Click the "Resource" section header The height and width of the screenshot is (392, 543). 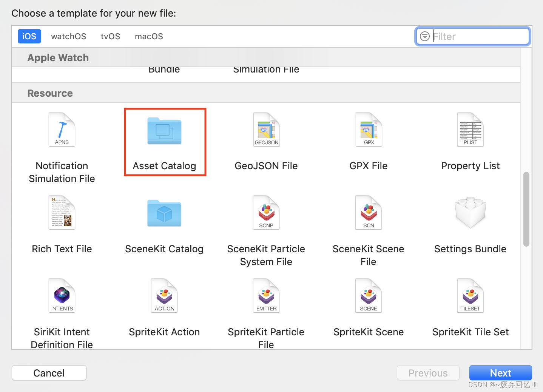pos(50,93)
